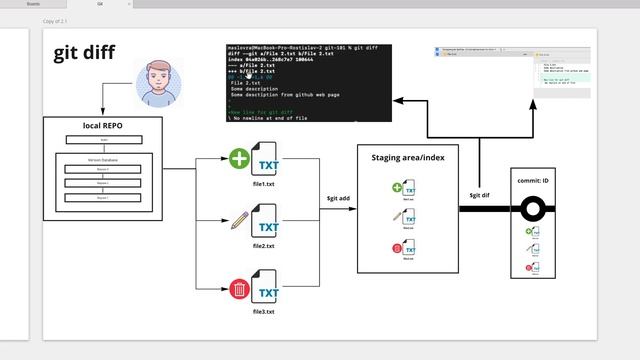Select the third version box in Version Database
640x360 pixels.
pos(103,198)
